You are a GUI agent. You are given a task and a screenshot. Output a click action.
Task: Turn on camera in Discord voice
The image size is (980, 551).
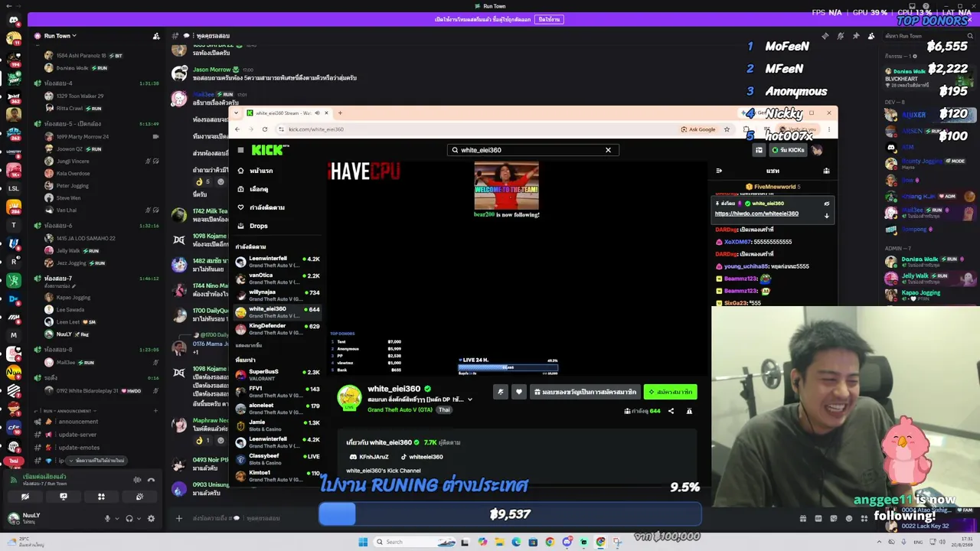coord(25,497)
